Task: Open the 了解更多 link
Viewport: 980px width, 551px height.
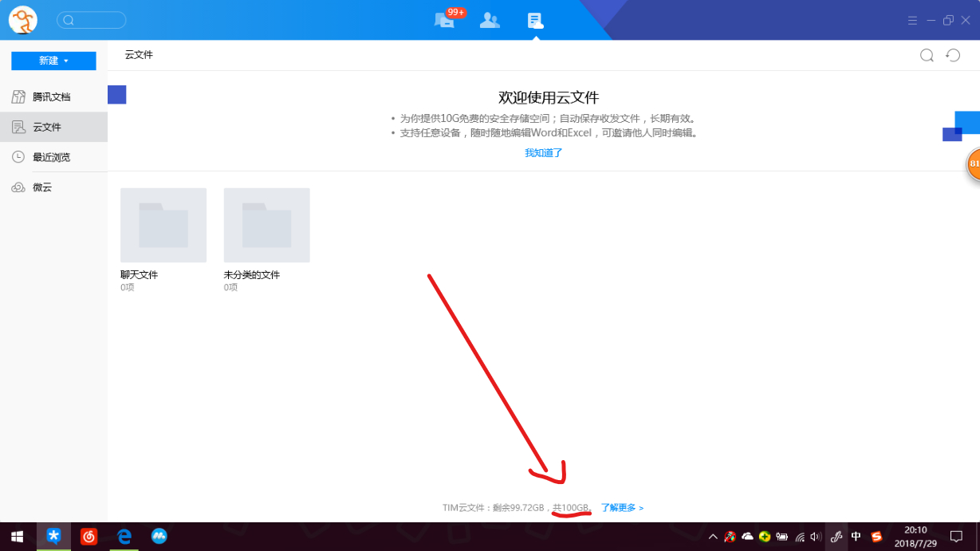Action: 622,508
